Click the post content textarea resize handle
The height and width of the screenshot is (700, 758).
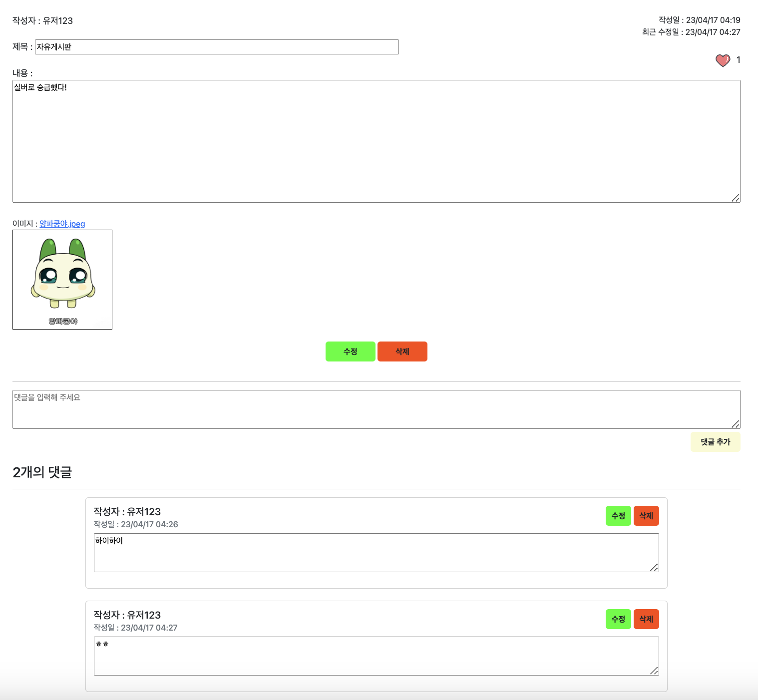point(736,198)
